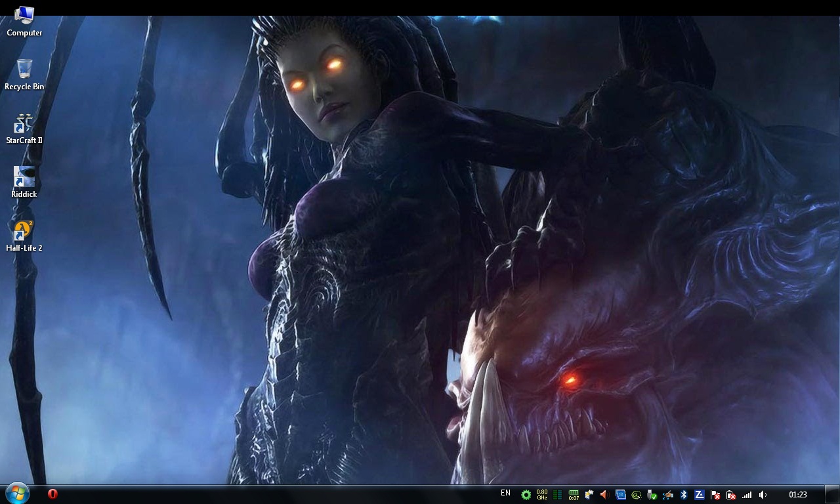Launch Opera from the taskbar
Screen dimensions: 840x504
(x=52, y=494)
